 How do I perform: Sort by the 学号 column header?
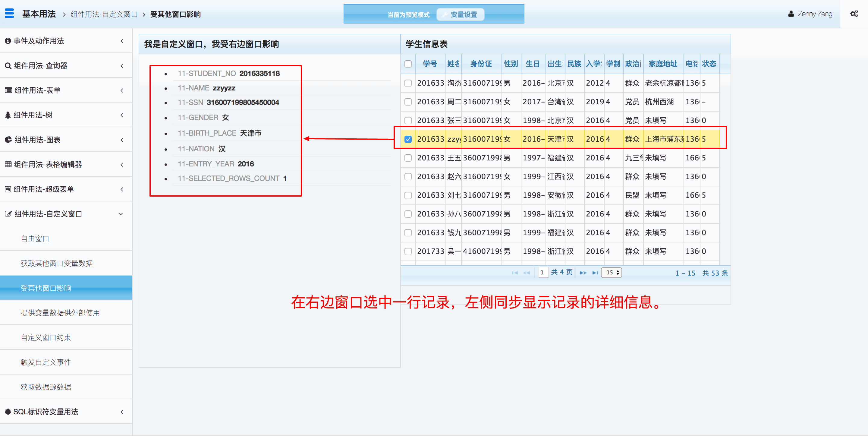(429, 64)
